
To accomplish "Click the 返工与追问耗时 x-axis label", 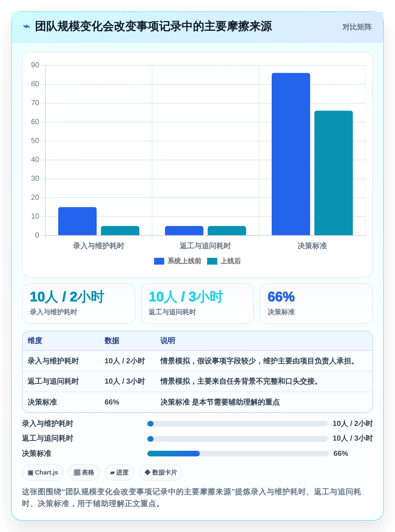I will [205, 246].
